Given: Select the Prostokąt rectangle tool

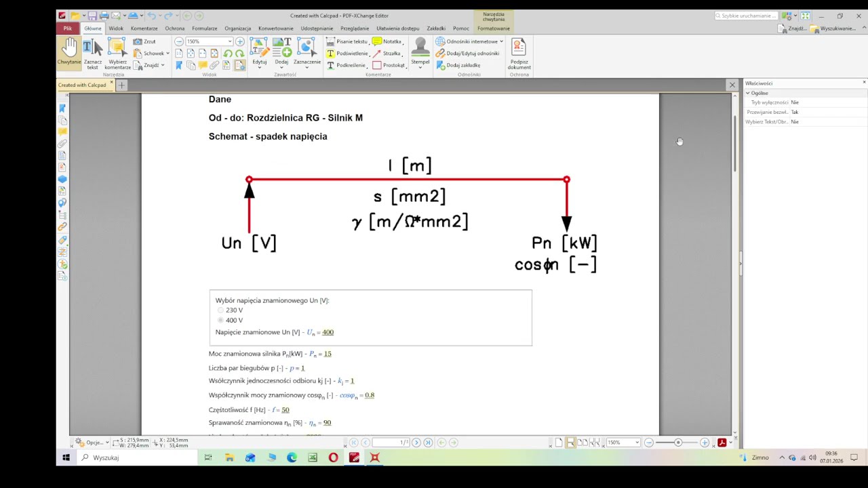Looking at the screenshot, I should tap(389, 65).
